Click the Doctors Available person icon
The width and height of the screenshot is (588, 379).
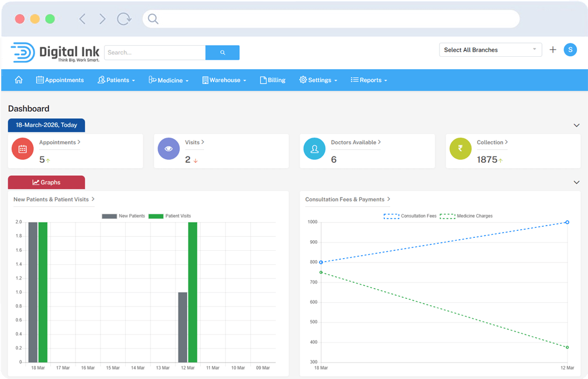(314, 149)
